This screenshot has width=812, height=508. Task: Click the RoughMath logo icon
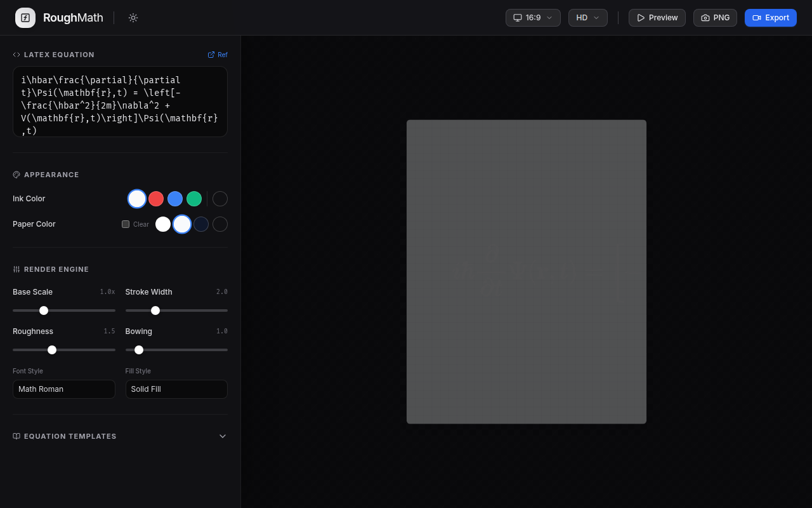(x=25, y=18)
